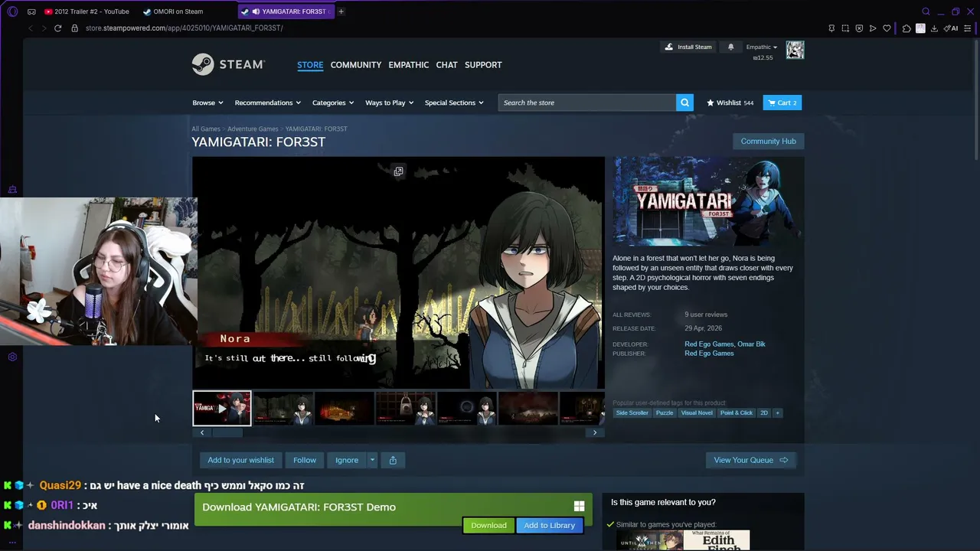Screen dimensions: 980x551
Task: Reload the Steam store page
Action: 57,28
